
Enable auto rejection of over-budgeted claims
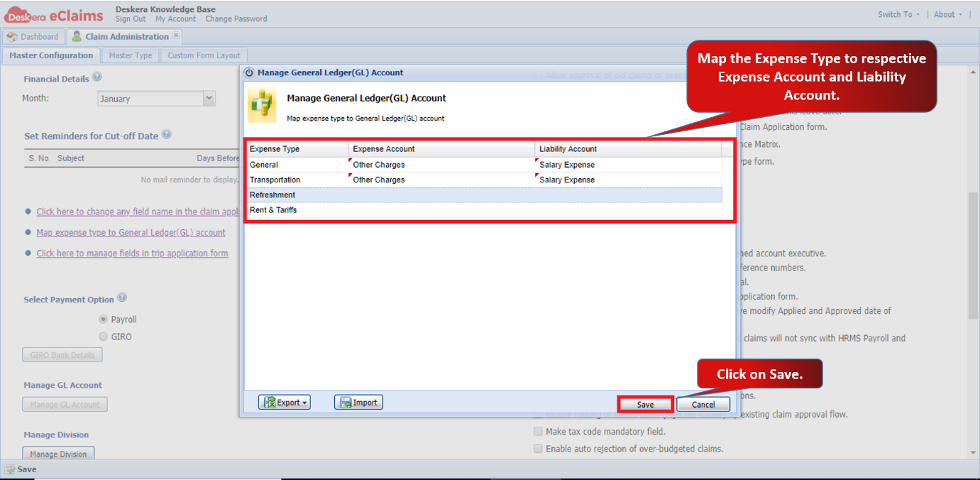point(538,448)
